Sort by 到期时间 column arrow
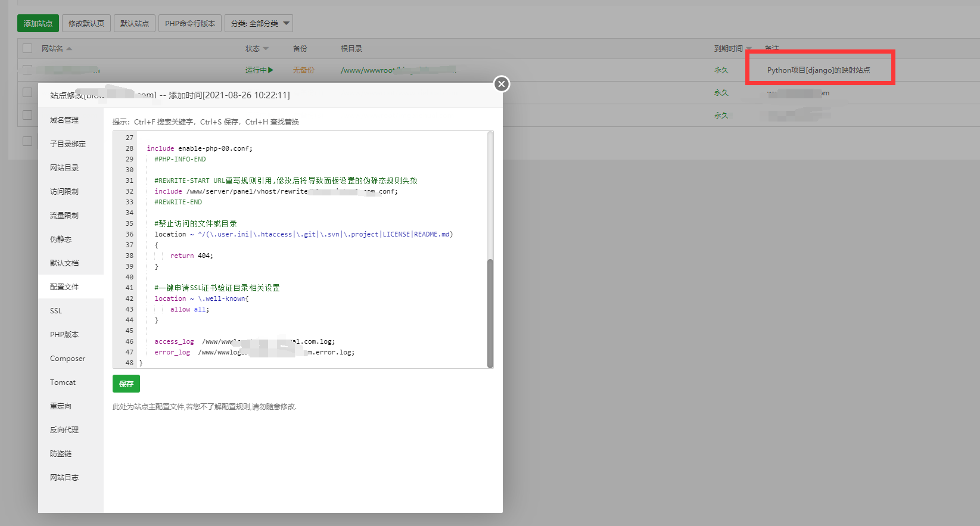Image resolution: width=980 pixels, height=526 pixels. click(x=749, y=48)
